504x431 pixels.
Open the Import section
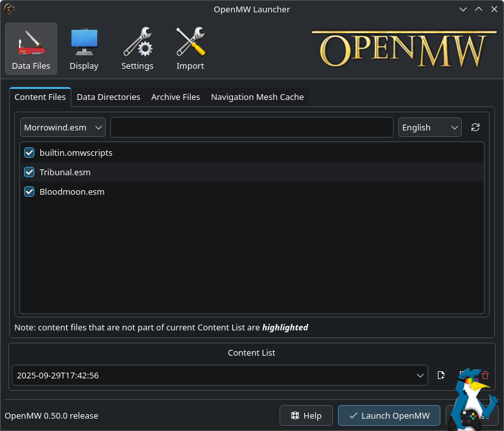[x=190, y=49]
